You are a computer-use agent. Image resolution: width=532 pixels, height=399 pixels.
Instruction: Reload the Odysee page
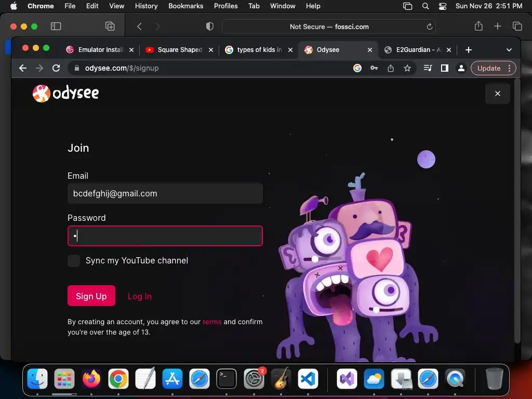(56, 68)
